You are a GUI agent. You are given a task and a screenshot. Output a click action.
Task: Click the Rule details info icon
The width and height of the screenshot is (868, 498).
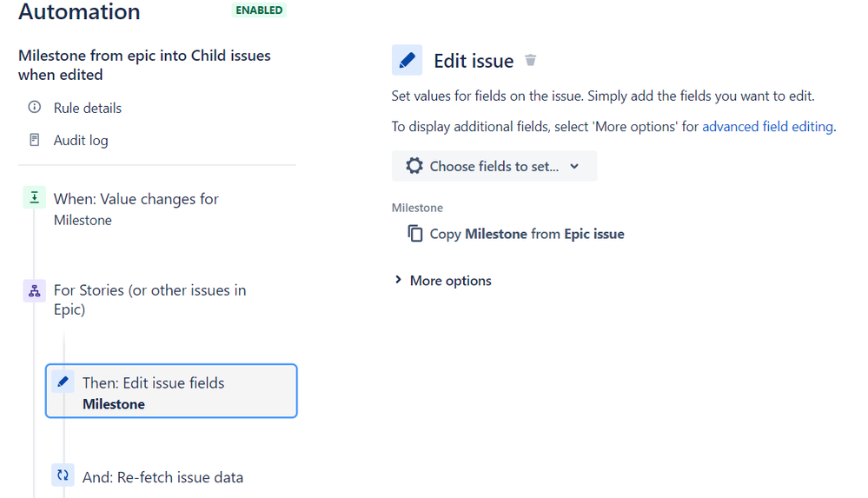point(35,107)
